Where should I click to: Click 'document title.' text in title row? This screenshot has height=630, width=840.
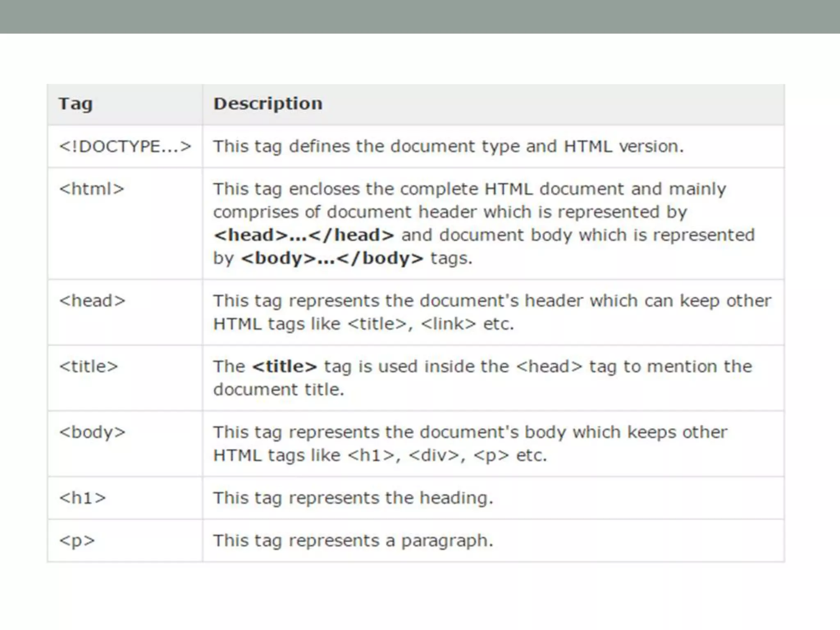point(278,390)
